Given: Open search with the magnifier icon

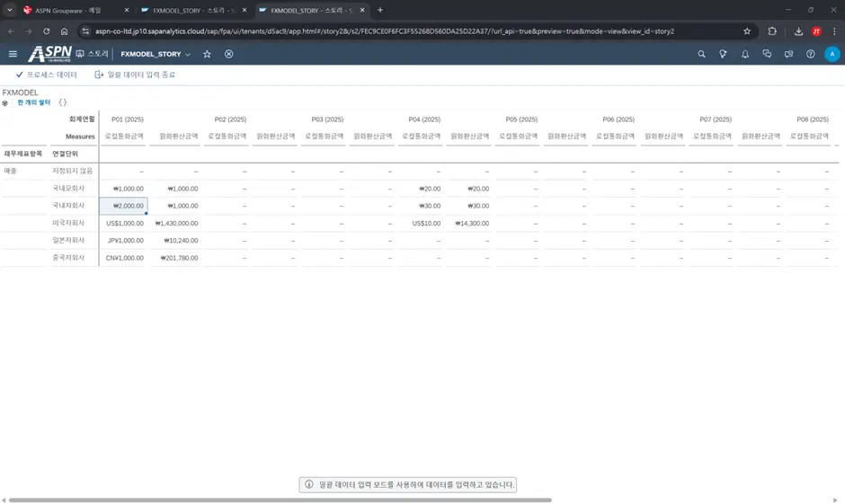Looking at the screenshot, I should (x=702, y=54).
